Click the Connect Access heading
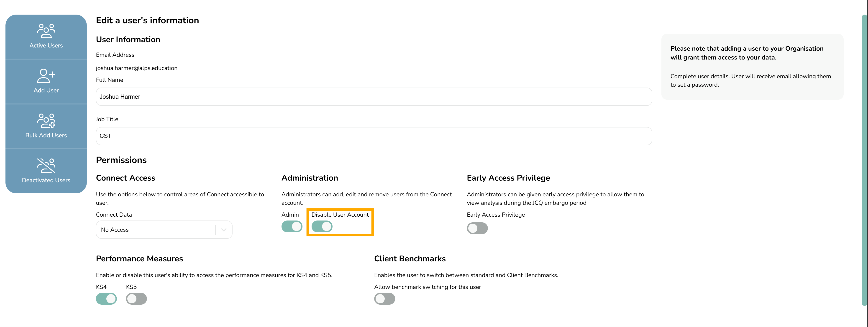The width and height of the screenshot is (868, 327). coord(126,178)
